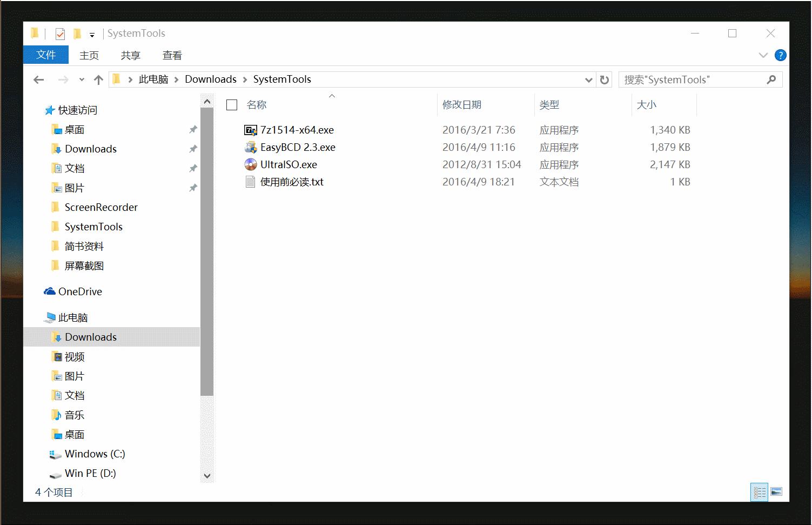
Task: Unpin 桌面 from Quick Access
Action: click(193, 129)
